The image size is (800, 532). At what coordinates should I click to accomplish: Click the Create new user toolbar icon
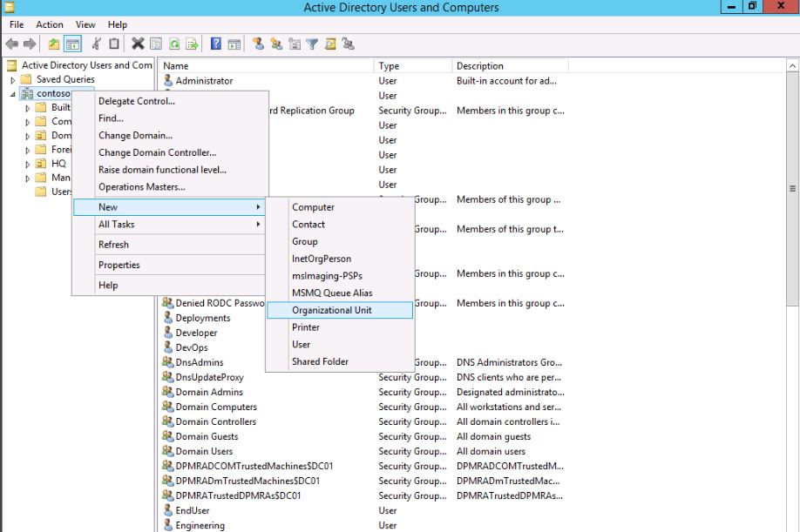(x=259, y=44)
